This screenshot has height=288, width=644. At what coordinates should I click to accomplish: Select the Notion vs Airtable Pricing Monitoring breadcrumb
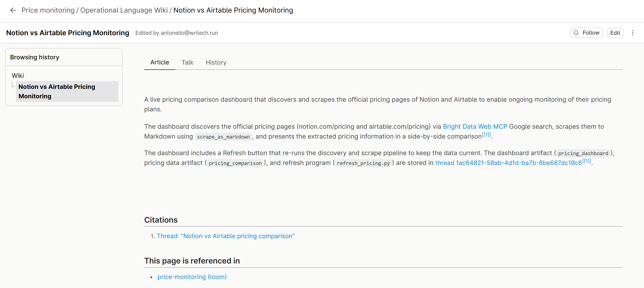[233, 10]
